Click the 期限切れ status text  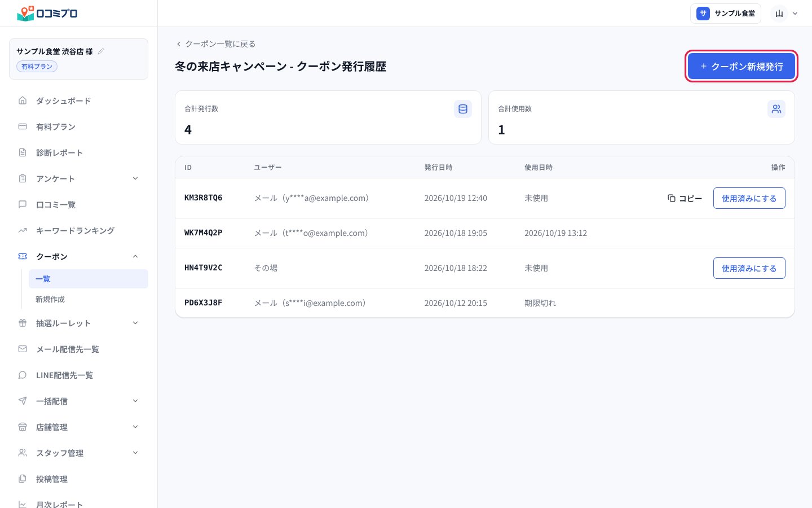coord(540,303)
